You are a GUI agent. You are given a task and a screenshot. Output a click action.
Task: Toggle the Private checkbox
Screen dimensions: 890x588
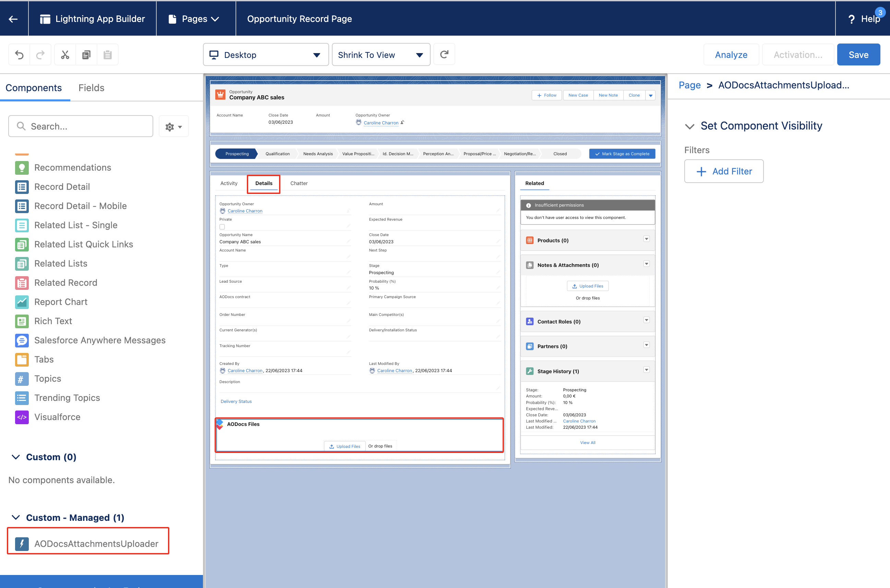pyautogui.click(x=222, y=227)
